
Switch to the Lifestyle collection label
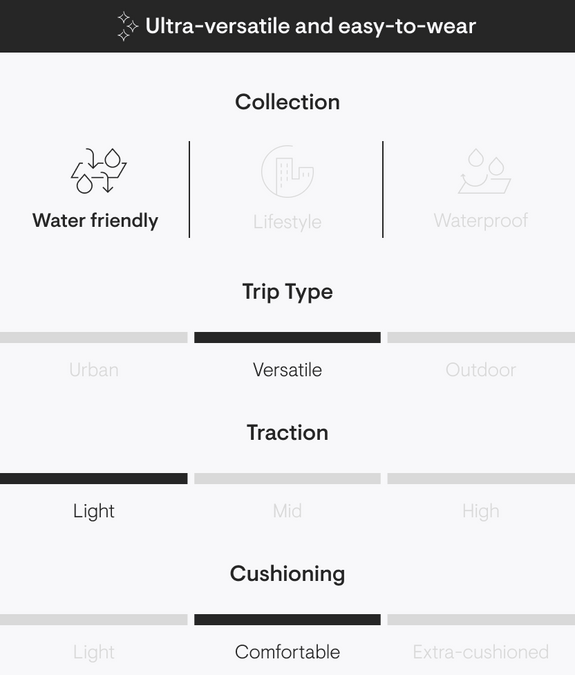click(x=288, y=222)
